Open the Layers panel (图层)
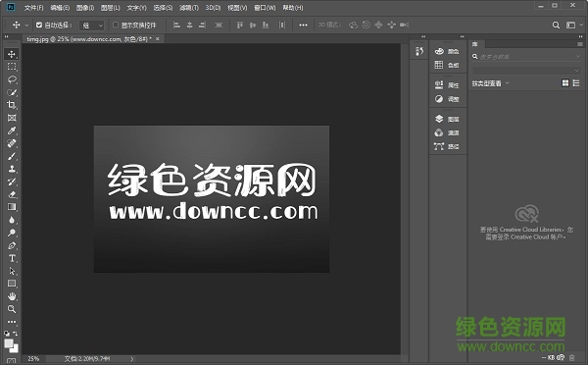This screenshot has width=588, height=365. [447, 119]
